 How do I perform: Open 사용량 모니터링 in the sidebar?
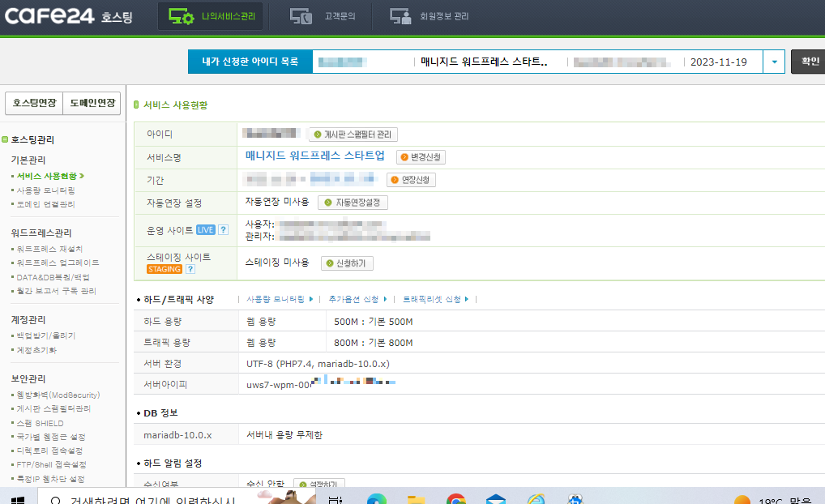click(x=45, y=190)
